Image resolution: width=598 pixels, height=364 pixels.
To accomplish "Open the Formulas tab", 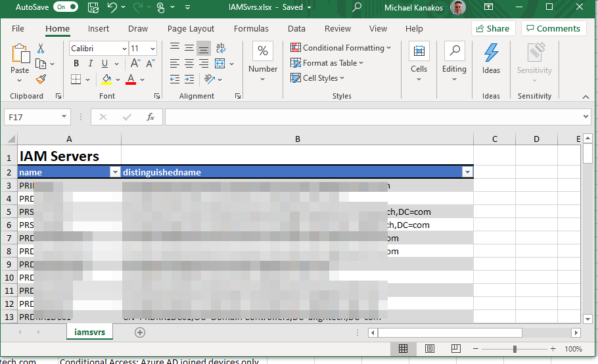I will pos(251,29).
